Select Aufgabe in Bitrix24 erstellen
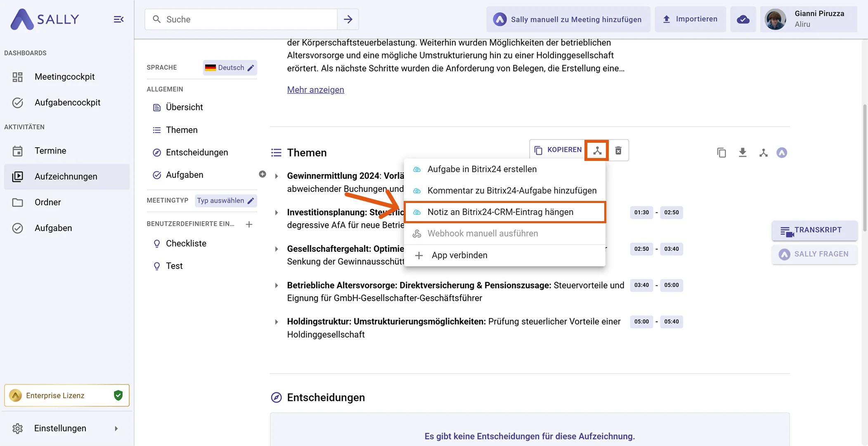 (x=505, y=169)
